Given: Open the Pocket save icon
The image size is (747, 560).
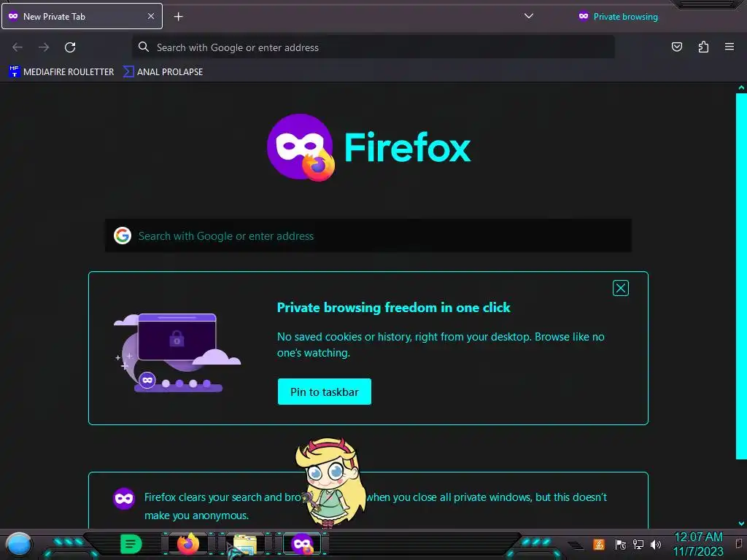Looking at the screenshot, I should (676, 47).
